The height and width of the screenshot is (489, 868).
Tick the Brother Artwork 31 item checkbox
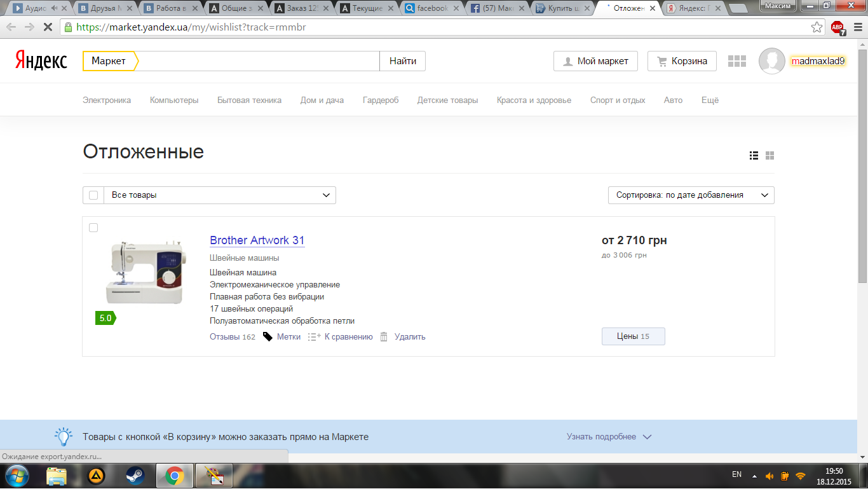(x=93, y=228)
